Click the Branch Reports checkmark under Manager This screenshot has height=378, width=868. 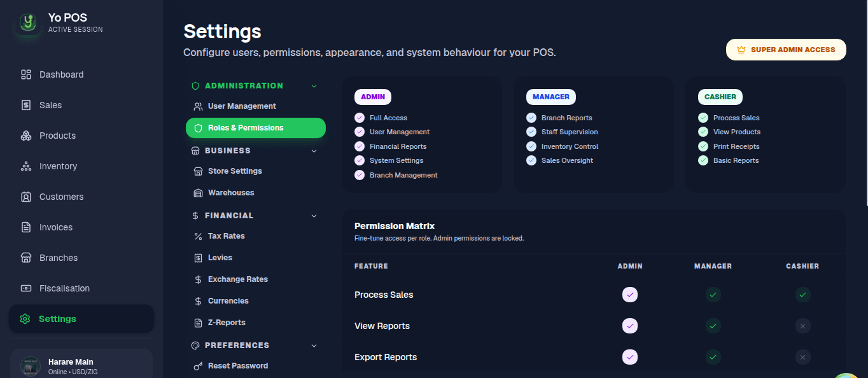point(531,118)
